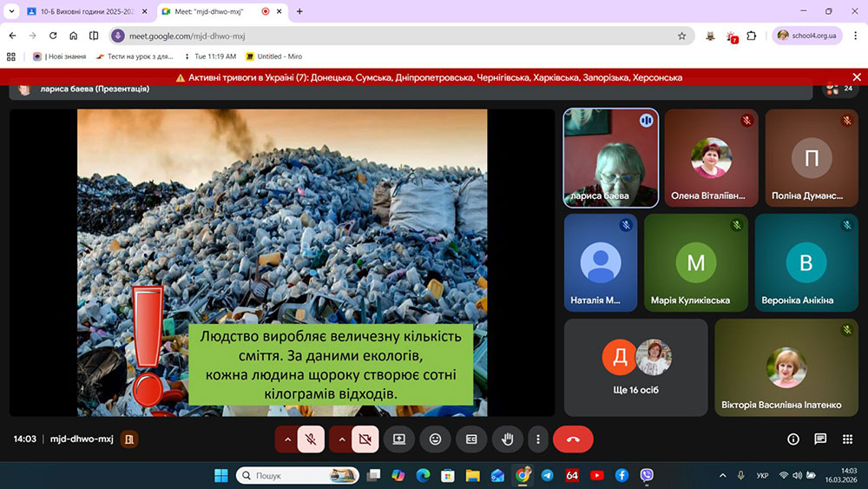The height and width of the screenshot is (489, 868).
Task: Open the participants list showing 24
Action: click(839, 89)
